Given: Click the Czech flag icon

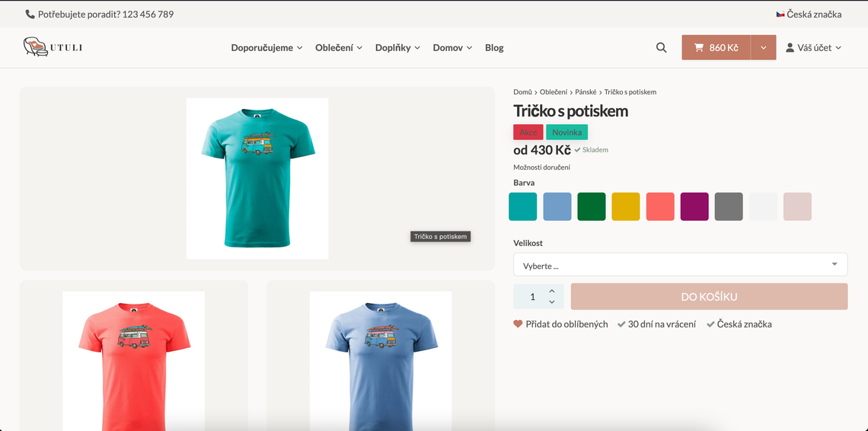Looking at the screenshot, I should tap(780, 14).
